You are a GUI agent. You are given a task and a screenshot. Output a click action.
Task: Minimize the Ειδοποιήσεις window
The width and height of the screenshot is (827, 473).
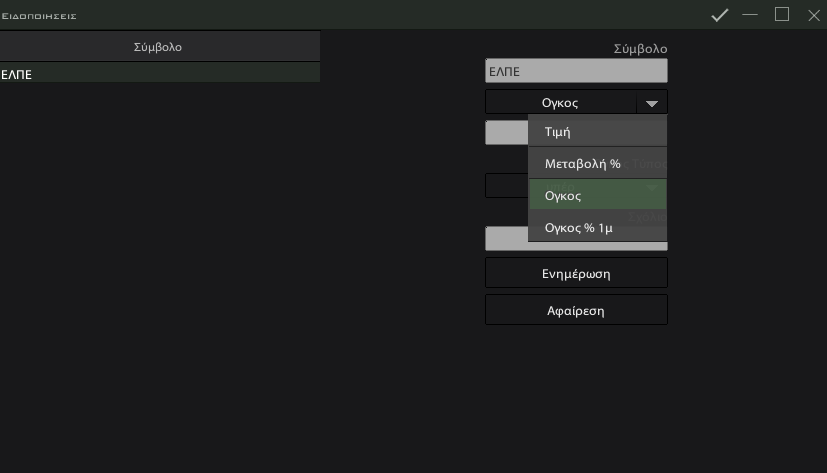(749, 15)
